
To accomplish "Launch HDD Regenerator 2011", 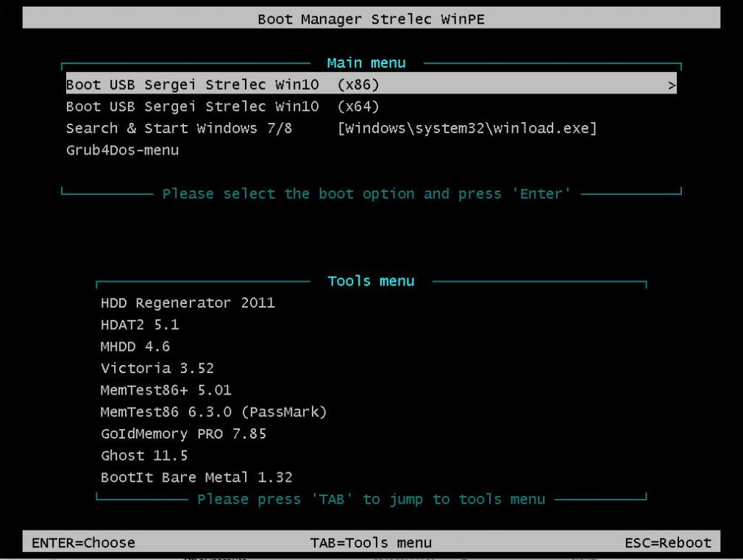I will (188, 302).
